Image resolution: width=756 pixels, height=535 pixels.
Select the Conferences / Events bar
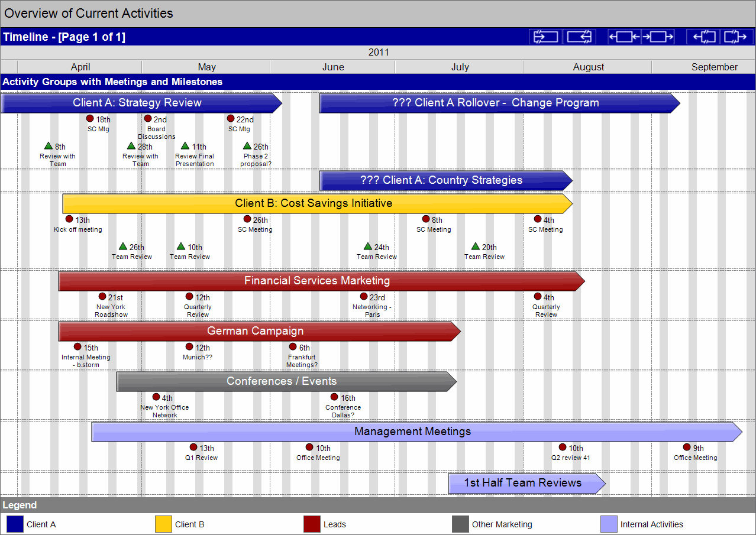coord(286,381)
